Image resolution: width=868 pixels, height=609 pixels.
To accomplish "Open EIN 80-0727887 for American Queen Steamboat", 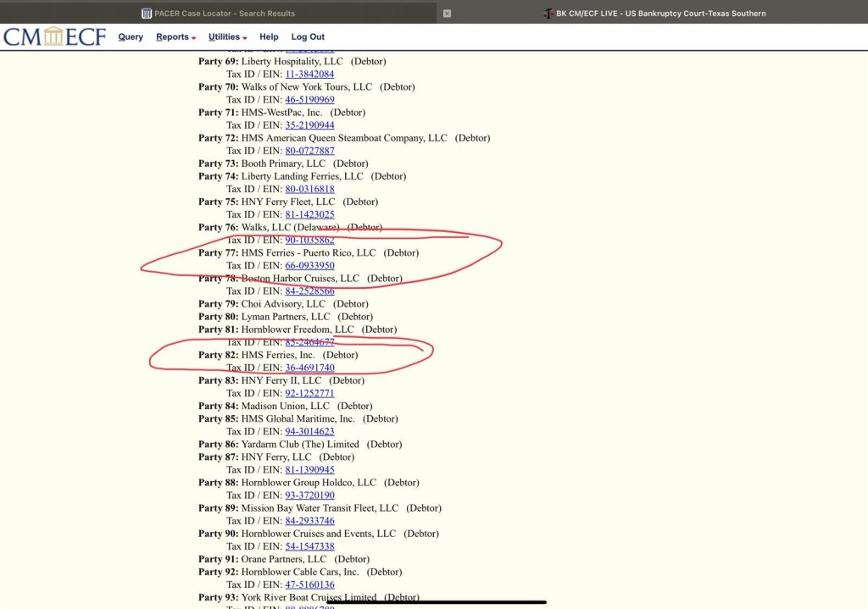I will (309, 151).
